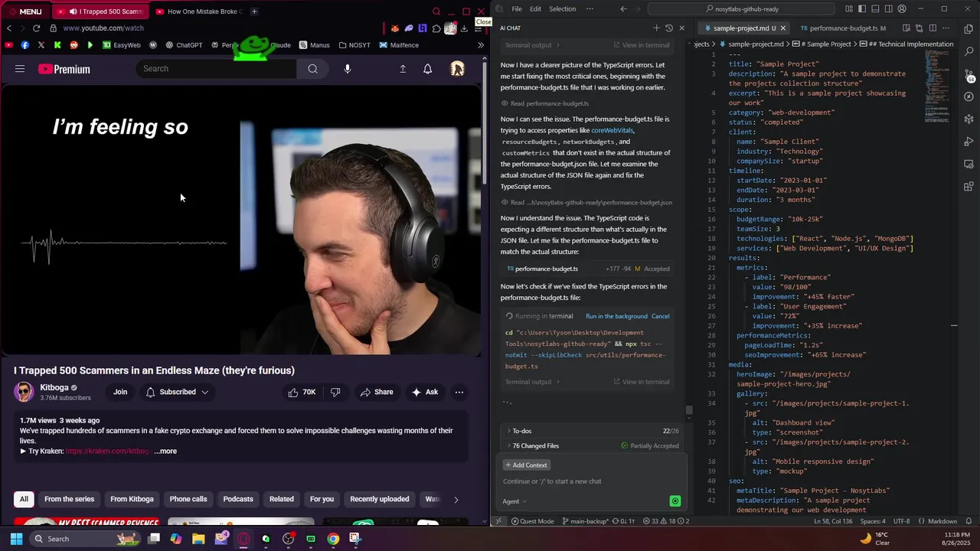Viewport: 980px width, 551px height.
Task: Open the browser extensions puzzle icon
Action: (x=436, y=28)
